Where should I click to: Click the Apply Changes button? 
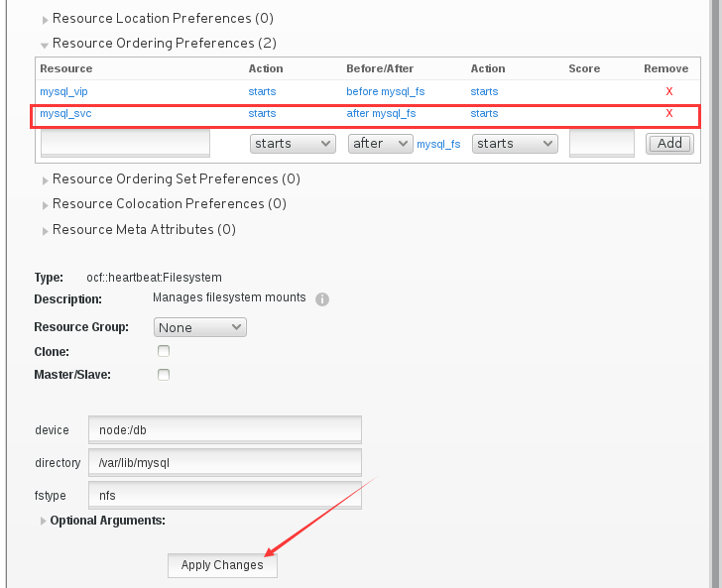pos(222,565)
